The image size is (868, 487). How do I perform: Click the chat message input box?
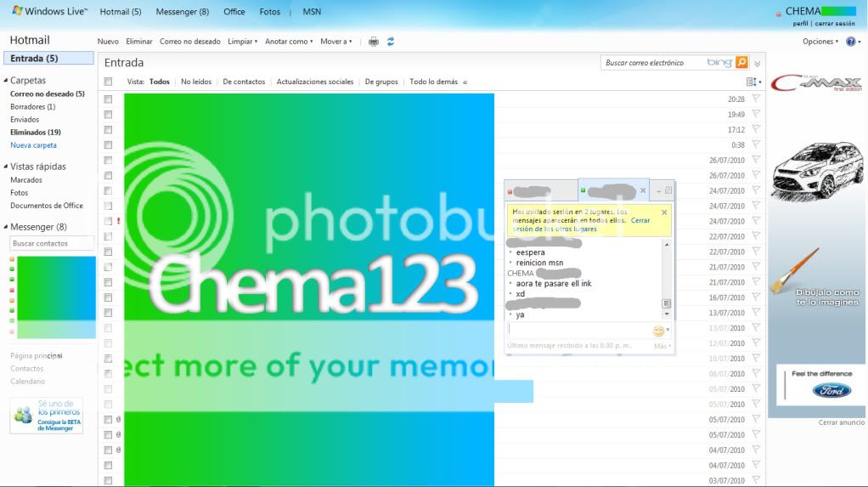[579, 331]
